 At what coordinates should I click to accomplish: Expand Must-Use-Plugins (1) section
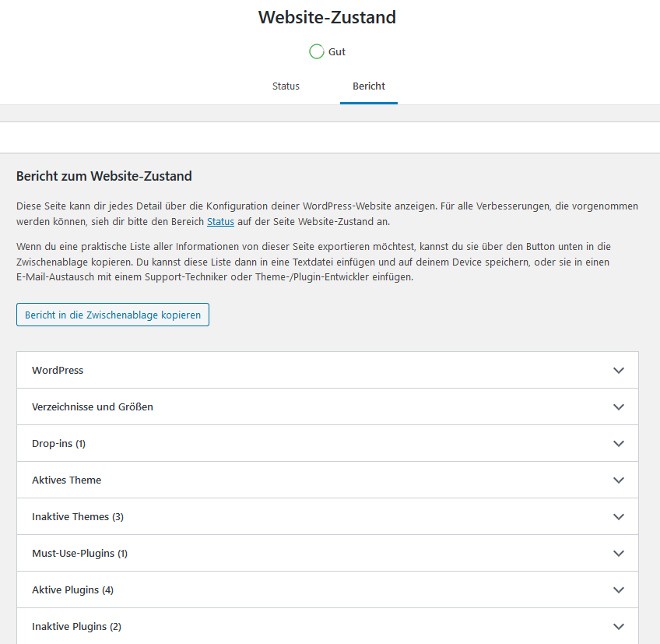coord(328,554)
